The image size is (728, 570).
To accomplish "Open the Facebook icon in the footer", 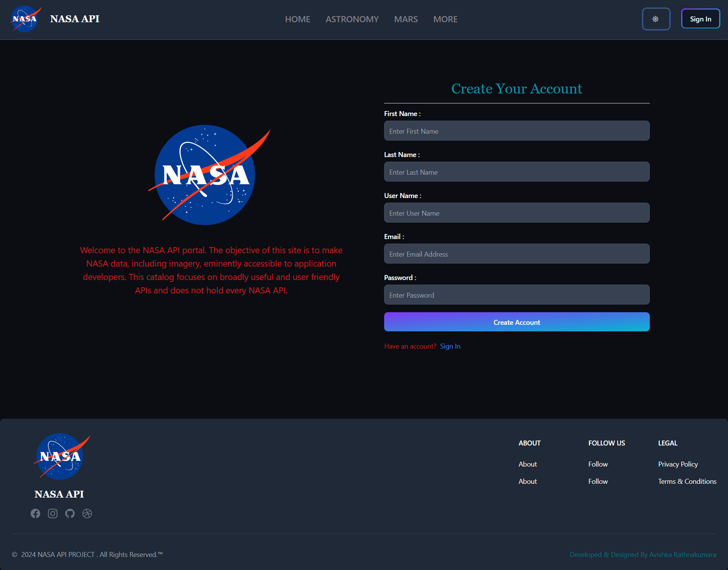I will click(36, 514).
